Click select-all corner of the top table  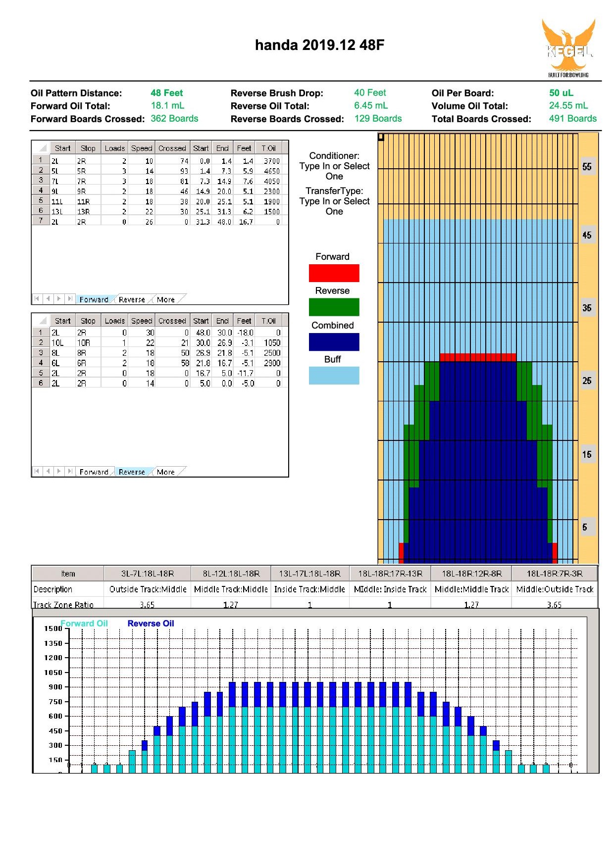(41, 148)
